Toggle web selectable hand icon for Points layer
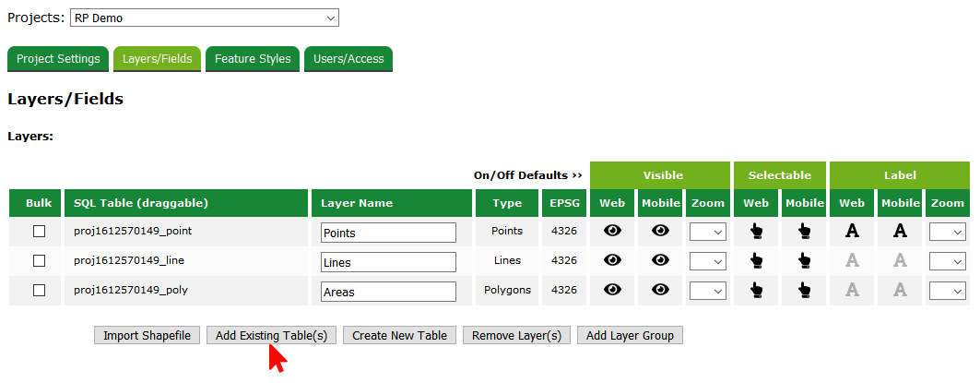The height and width of the screenshot is (383, 980). pos(757,232)
